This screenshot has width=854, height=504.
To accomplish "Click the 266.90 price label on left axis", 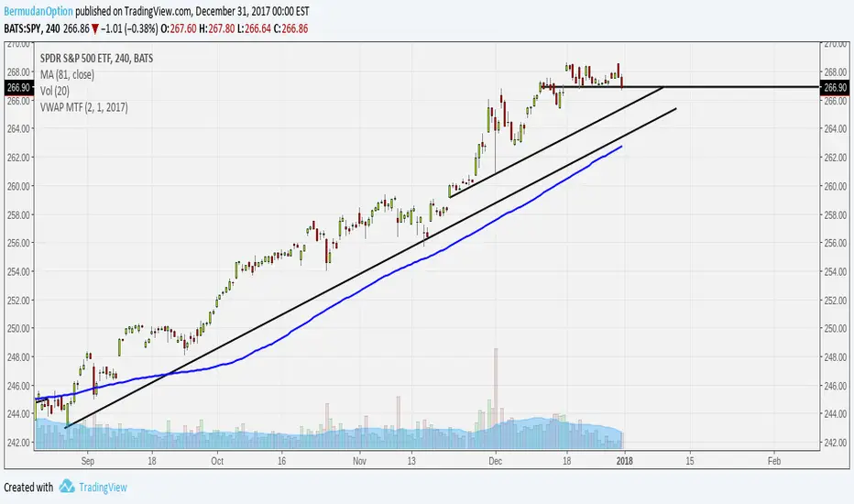I will 18,87.
